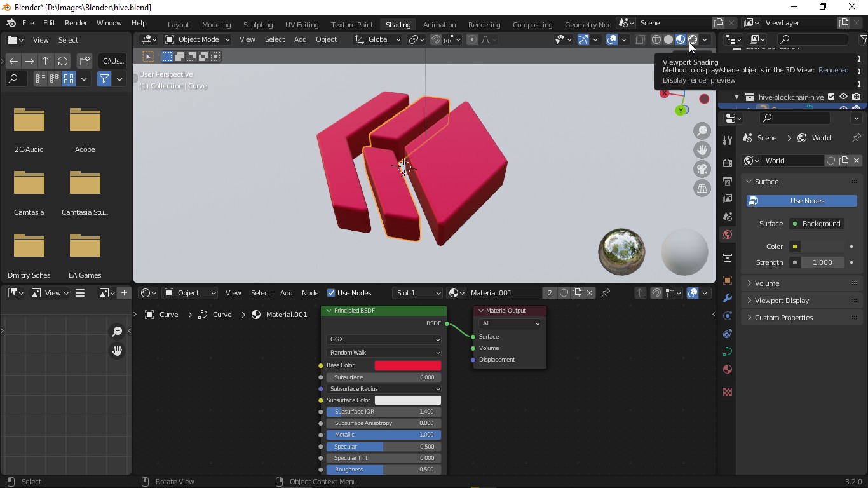Open the viewport shading options dropdown
This screenshot has width=868, height=488.
(x=705, y=39)
